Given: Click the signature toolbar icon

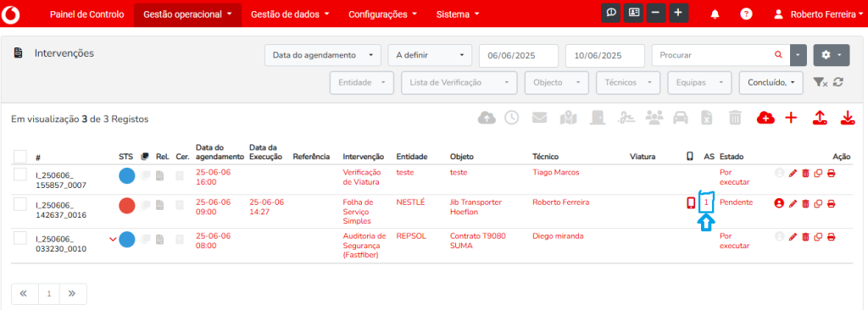Looking at the screenshot, I should tap(626, 118).
